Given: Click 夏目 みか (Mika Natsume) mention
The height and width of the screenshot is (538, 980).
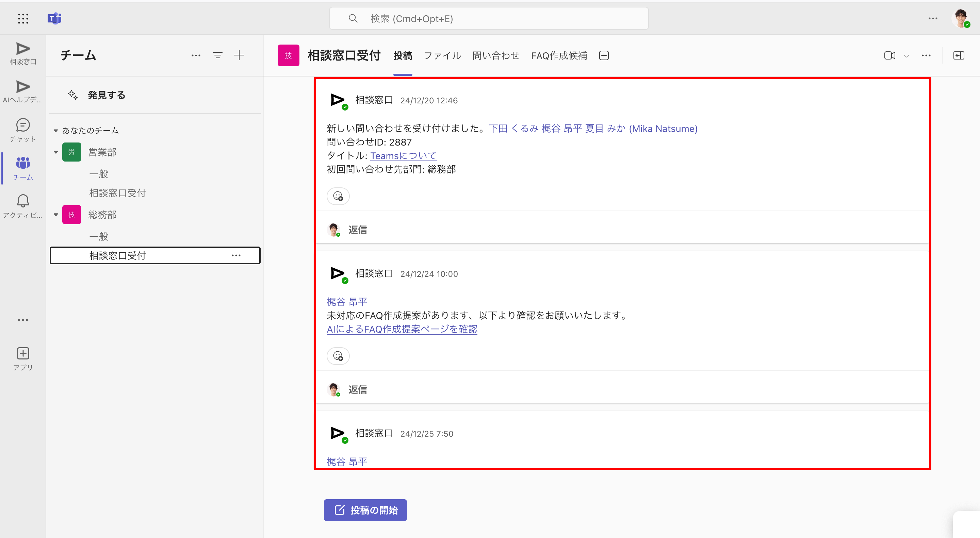Looking at the screenshot, I should pos(641,129).
